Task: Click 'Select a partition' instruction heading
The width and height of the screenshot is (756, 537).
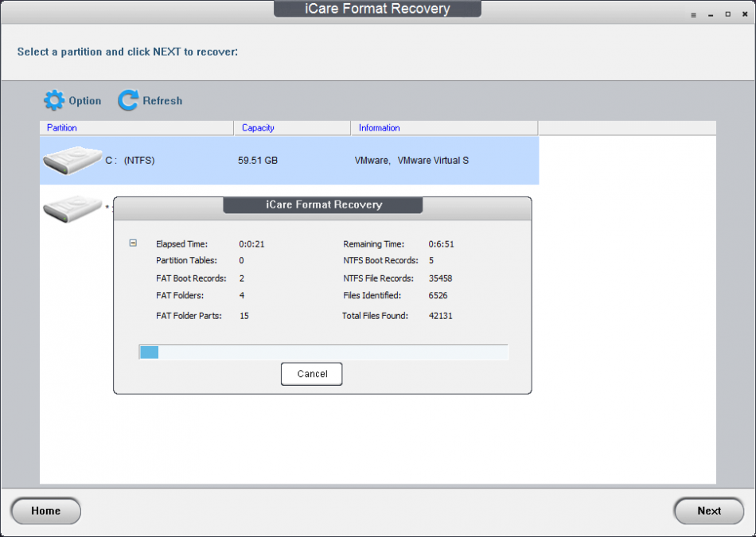Action: [127, 52]
